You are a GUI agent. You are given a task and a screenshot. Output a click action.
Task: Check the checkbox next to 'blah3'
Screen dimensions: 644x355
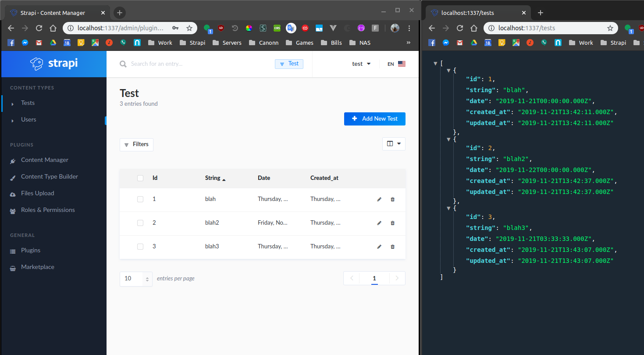(140, 246)
